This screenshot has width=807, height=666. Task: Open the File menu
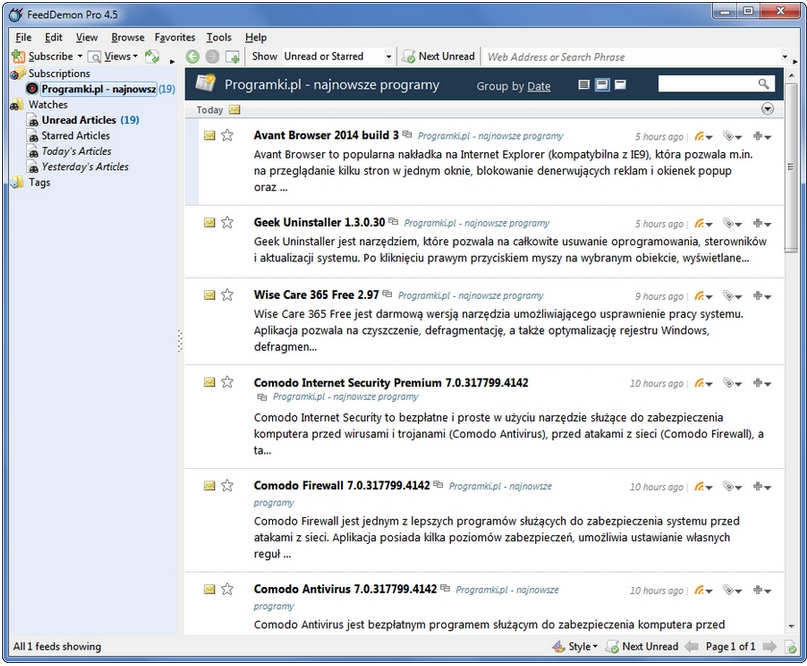24,37
